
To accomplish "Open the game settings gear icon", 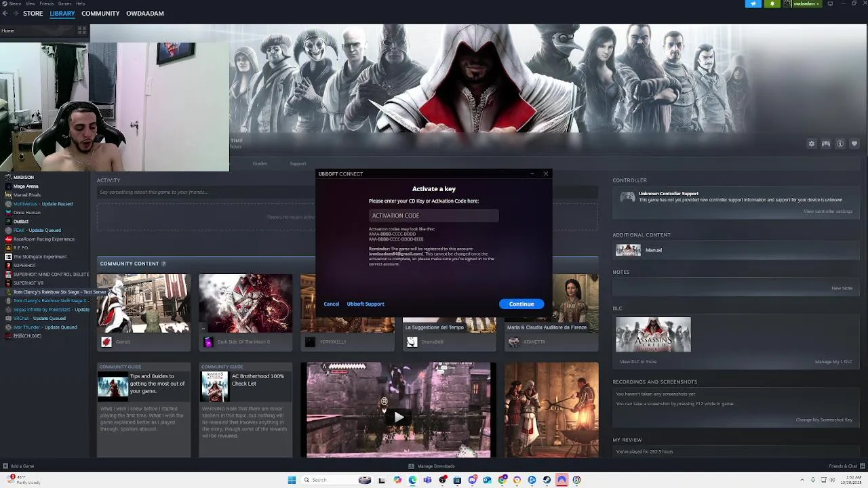I will (811, 144).
